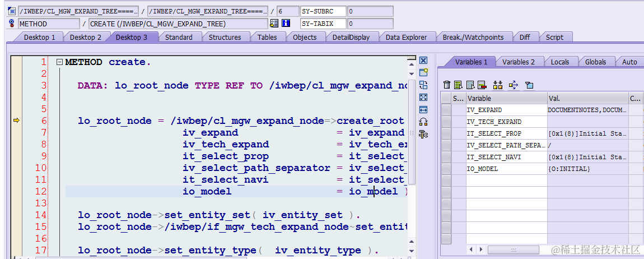Click the IT_SELECT_NAVI variable cell

pyautogui.click(x=506, y=157)
